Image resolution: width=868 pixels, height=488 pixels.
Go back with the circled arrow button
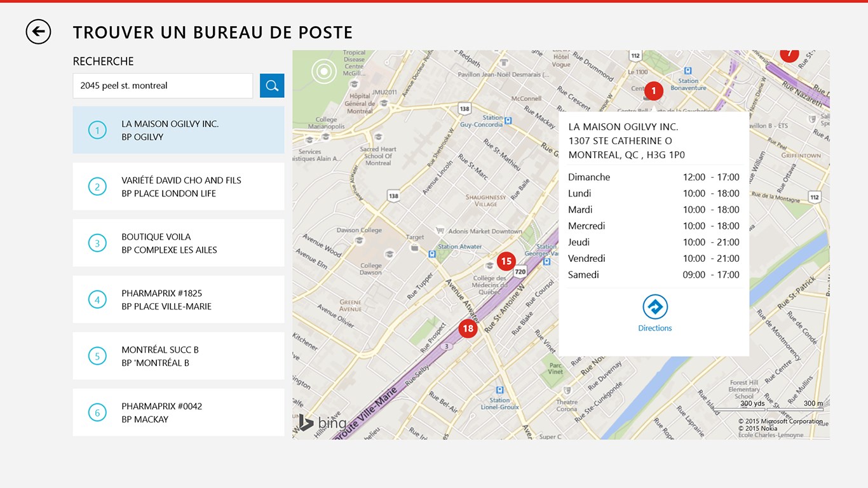[x=38, y=31]
